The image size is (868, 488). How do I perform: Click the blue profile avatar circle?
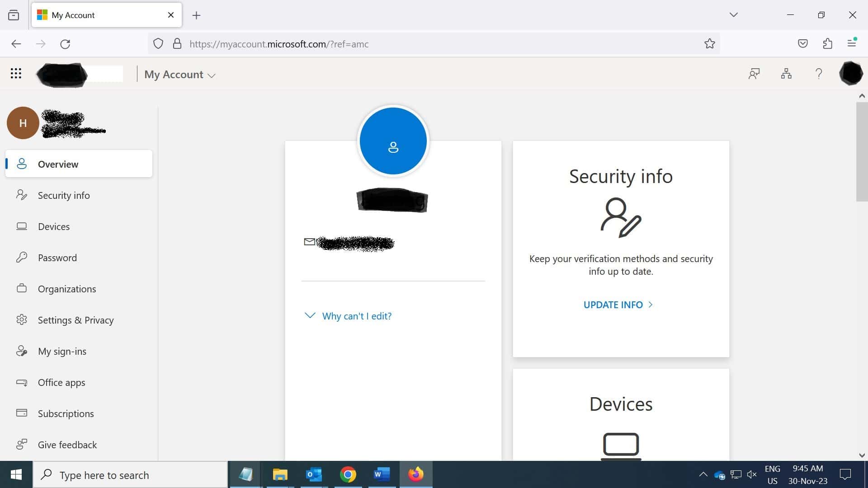[x=393, y=141]
